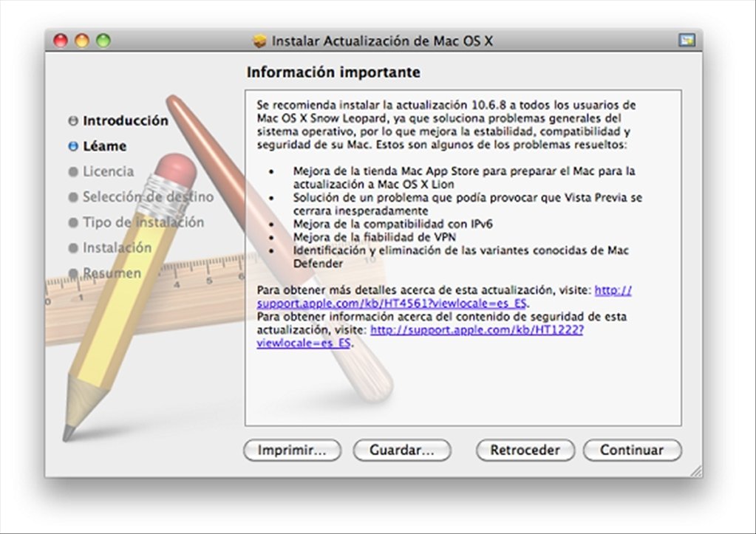Click the intro paragraph recommending update 10.6.8
The width and height of the screenshot is (756, 534).
click(446, 125)
